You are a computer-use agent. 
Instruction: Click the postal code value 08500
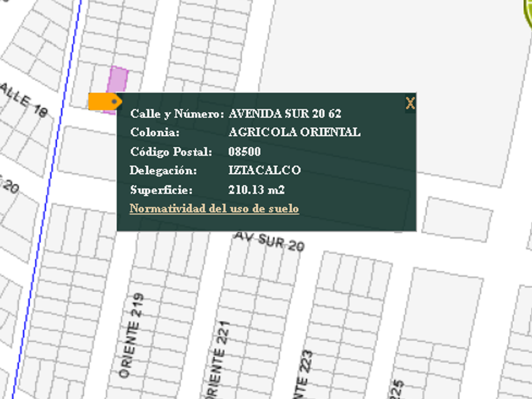click(x=244, y=151)
